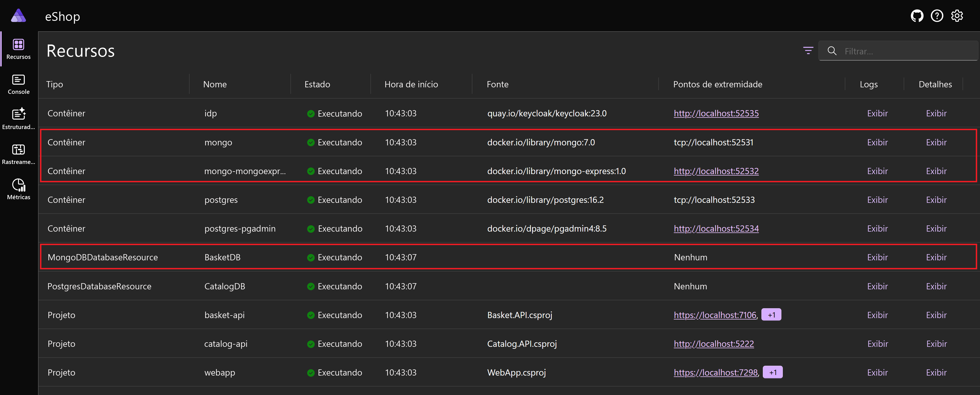Screen dimensions: 980x395
Task: Open webapp endpoint localhost:7298 link
Action: [x=715, y=372]
